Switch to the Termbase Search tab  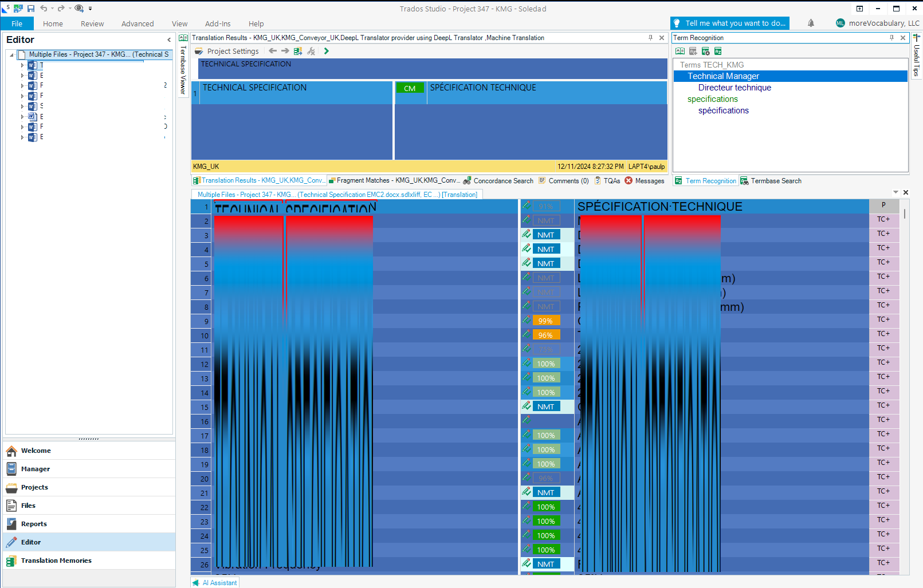[771, 181]
